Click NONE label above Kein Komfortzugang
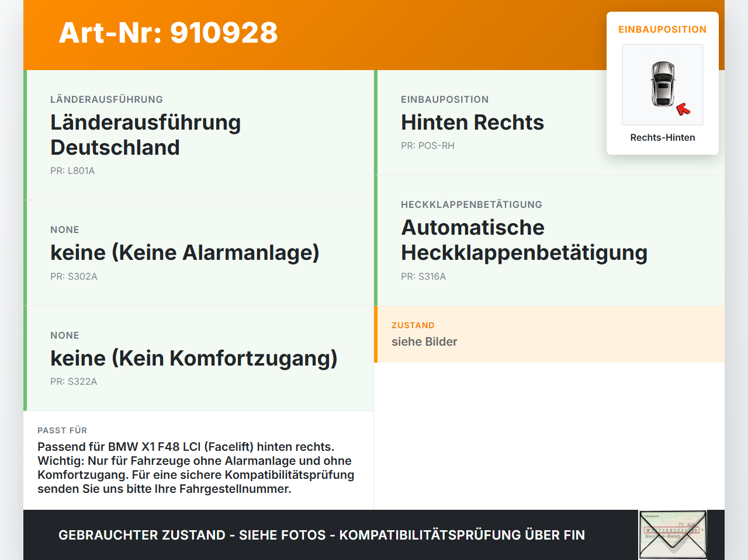 (65, 335)
